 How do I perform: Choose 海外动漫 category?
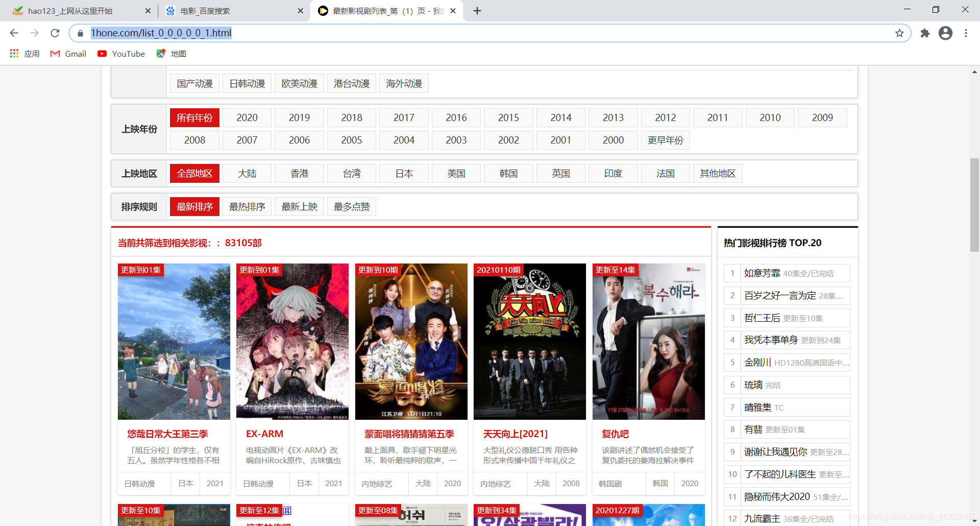tap(404, 83)
